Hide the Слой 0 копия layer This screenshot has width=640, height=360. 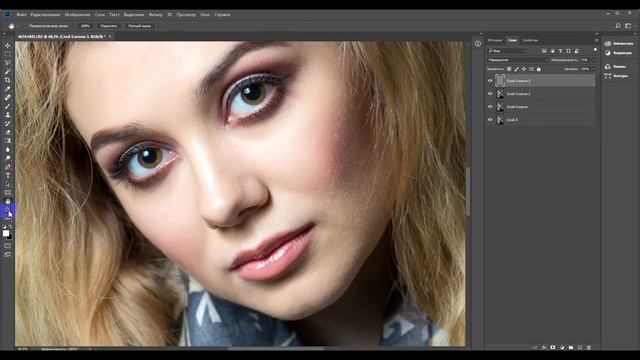coord(490,107)
